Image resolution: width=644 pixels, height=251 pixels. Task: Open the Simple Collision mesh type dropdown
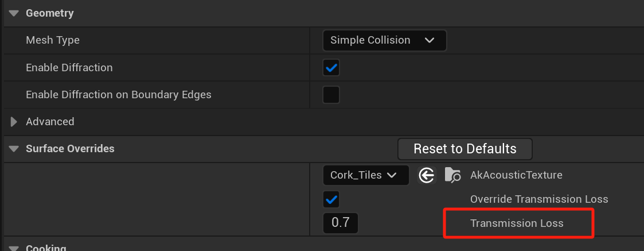point(384,40)
